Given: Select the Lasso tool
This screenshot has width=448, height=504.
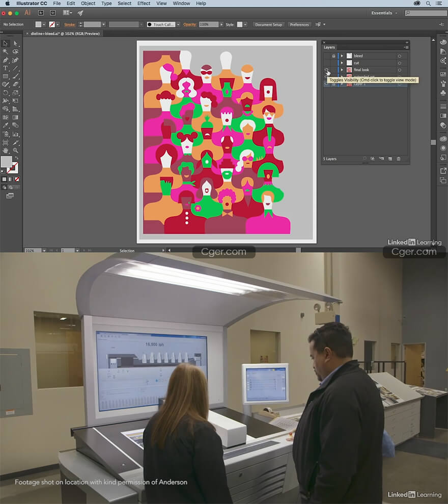Looking at the screenshot, I should click(15, 51).
